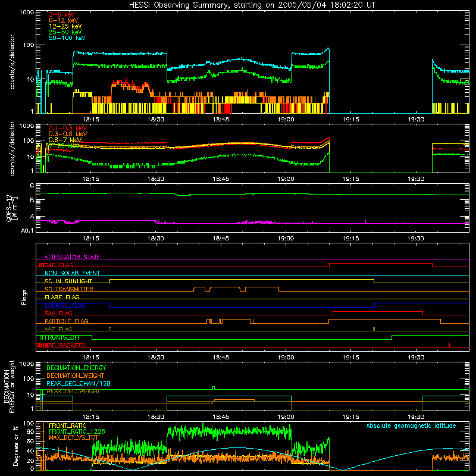Image resolution: width=476 pixels, height=476 pixels.
Task: Click the 19:30 tick label under Flags panel
Action: tap(415, 358)
